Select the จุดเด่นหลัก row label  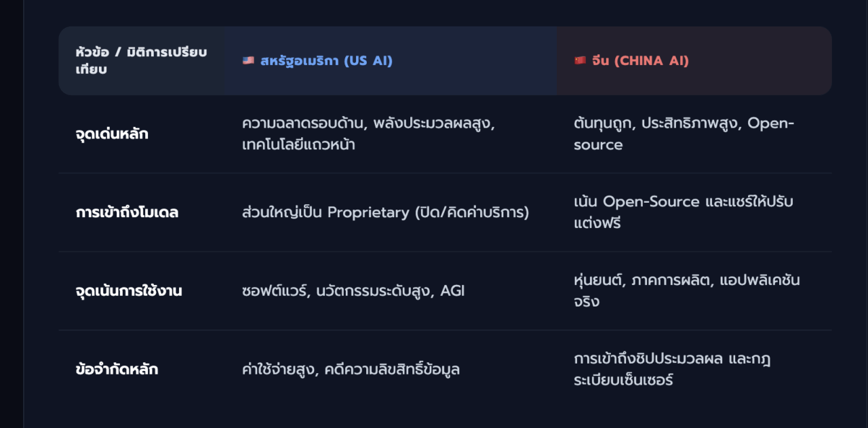tap(112, 134)
